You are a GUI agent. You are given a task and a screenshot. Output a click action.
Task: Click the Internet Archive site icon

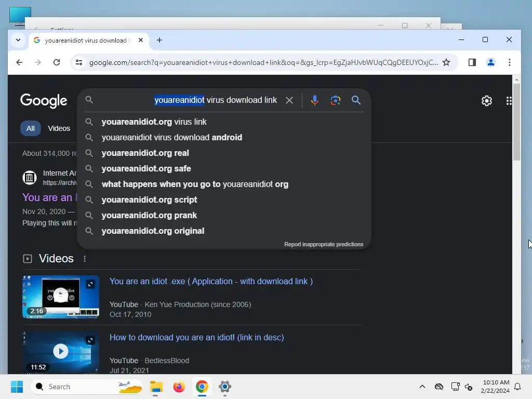point(30,178)
